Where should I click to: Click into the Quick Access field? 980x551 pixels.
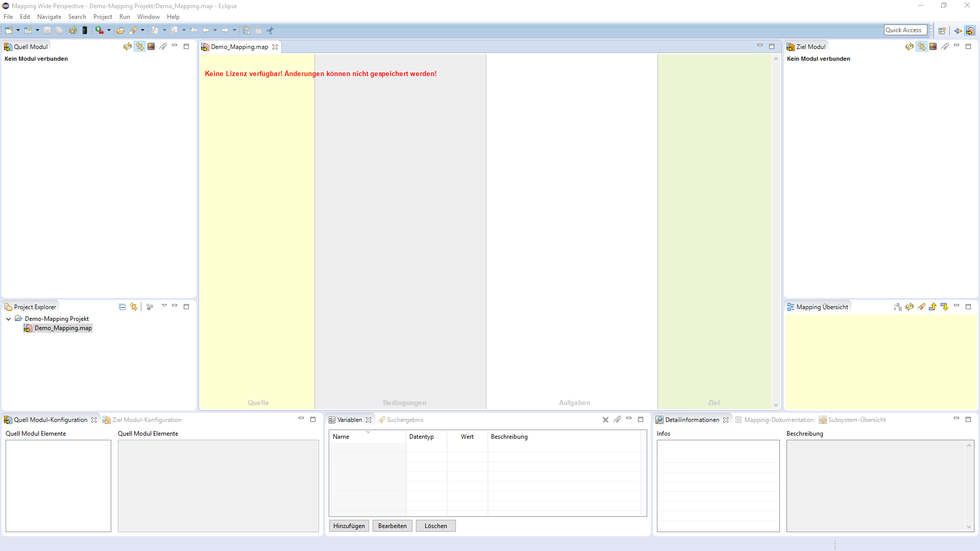[905, 30]
